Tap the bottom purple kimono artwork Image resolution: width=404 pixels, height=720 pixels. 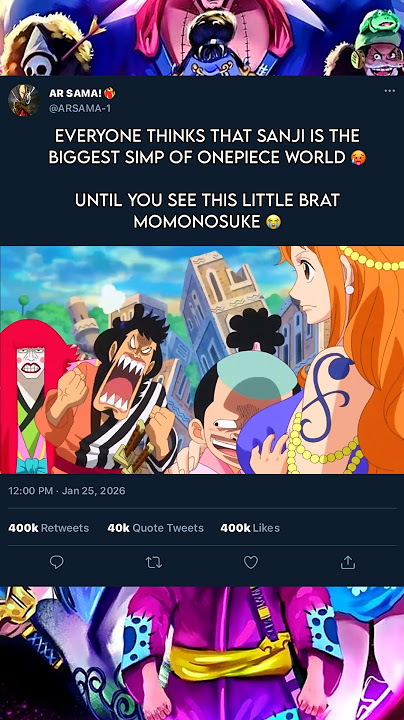pyautogui.click(x=202, y=653)
